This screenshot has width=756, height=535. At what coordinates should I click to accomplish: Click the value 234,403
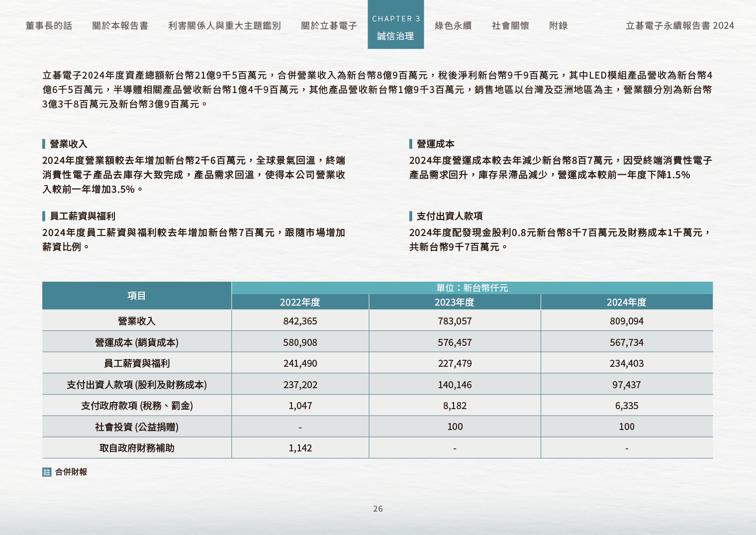627,363
